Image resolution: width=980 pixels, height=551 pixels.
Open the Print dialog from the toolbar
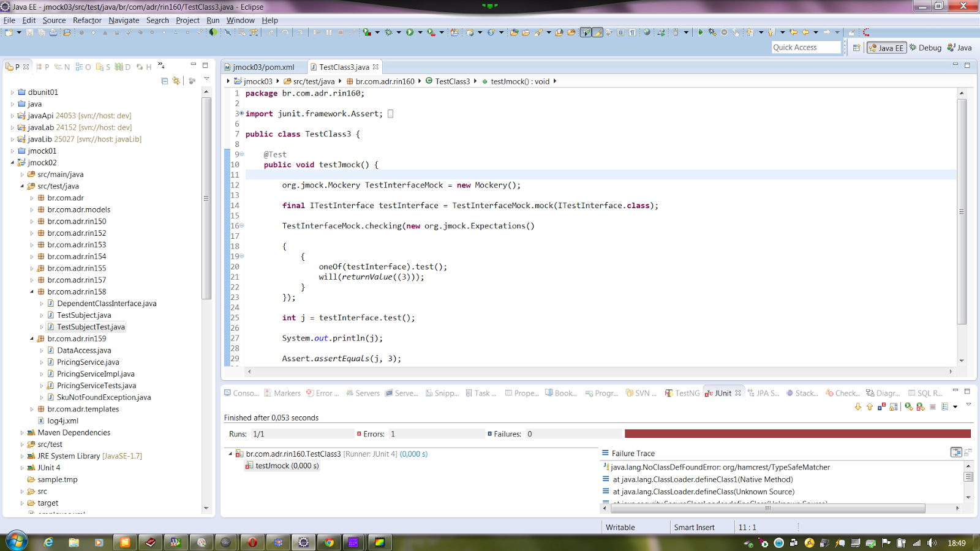click(x=54, y=33)
